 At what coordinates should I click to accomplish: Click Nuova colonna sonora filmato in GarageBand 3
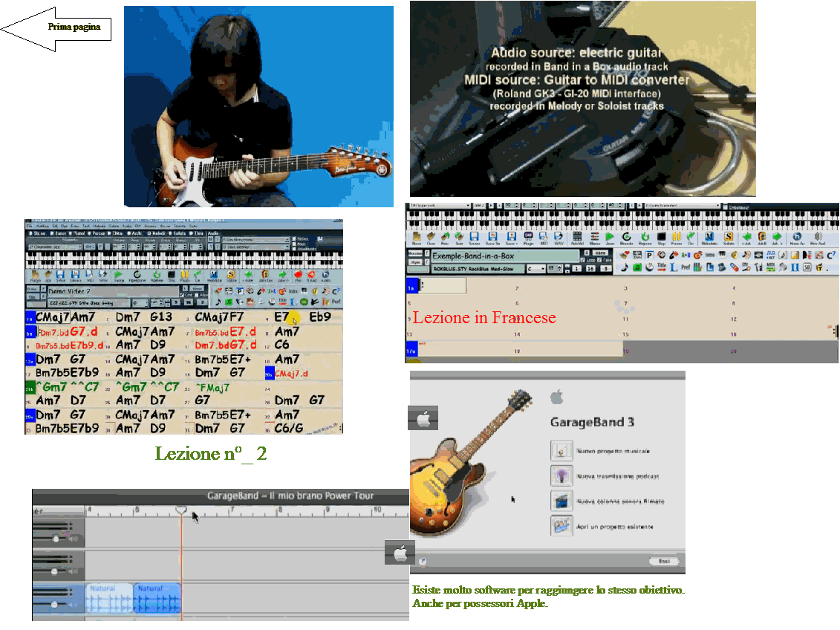coord(608,501)
